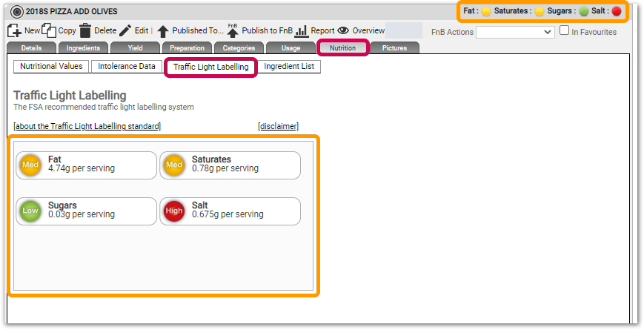The height and width of the screenshot is (330, 644).
Task: Open the FnB Actions dropdown
Action: (x=515, y=32)
